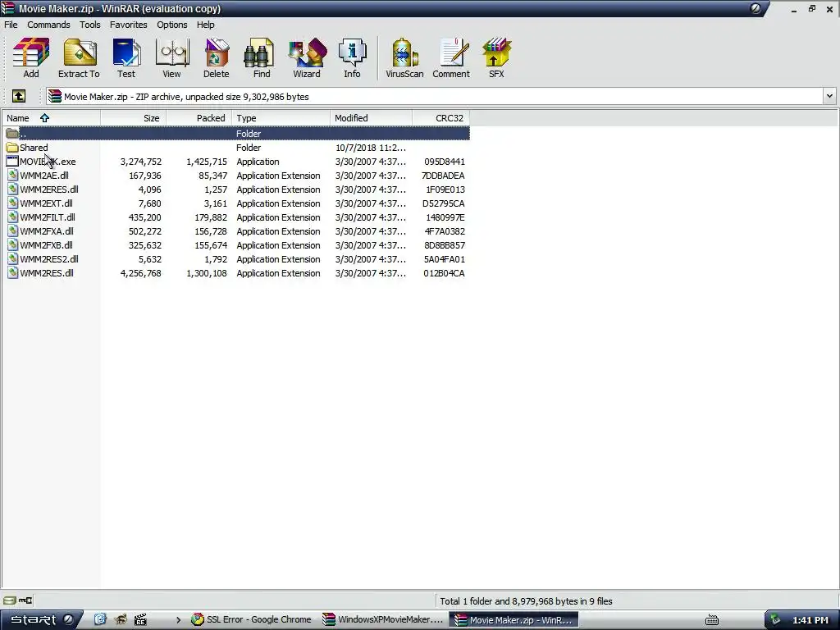Expand the archive path dropdown
840x630 pixels.
[x=829, y=97]
